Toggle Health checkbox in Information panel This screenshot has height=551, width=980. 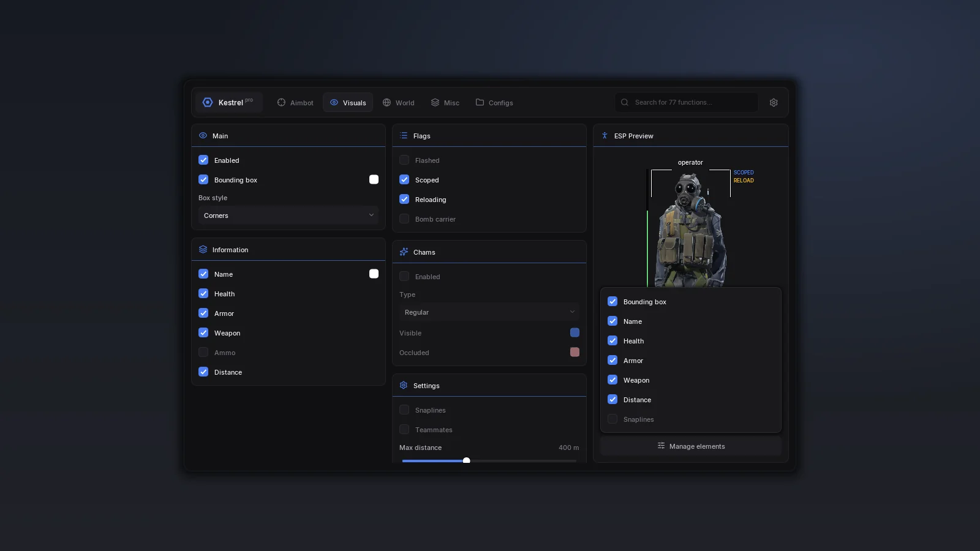pos(203,293)
